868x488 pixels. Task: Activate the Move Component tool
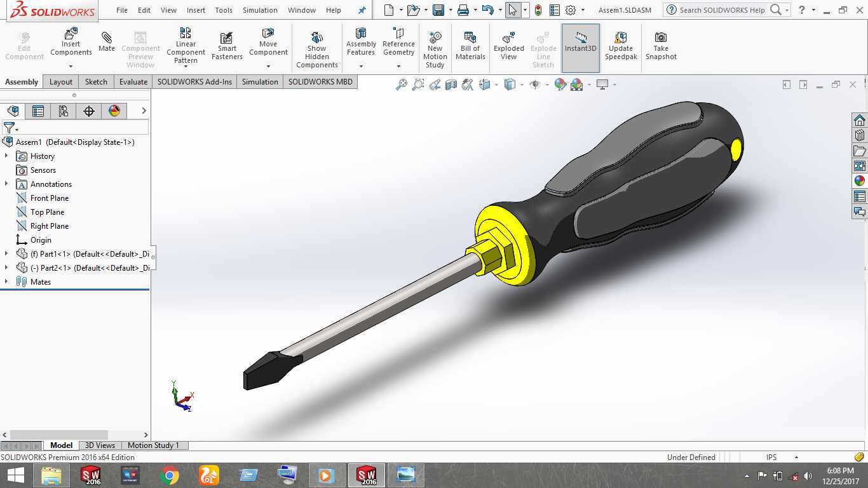coord(268,41)
